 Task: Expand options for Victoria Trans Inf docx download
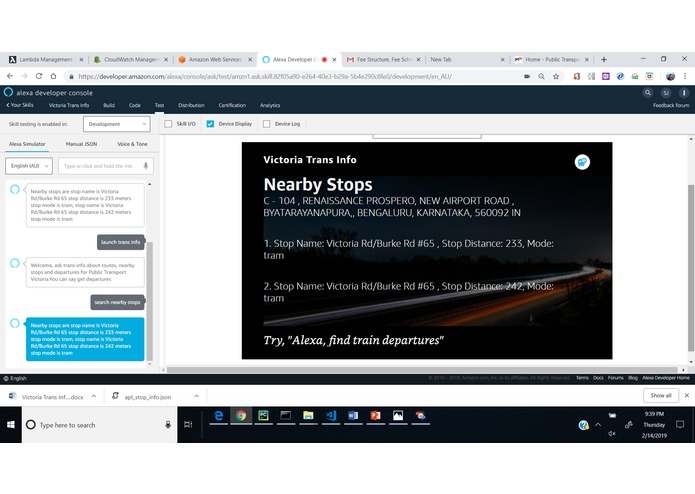pos(94,396)
